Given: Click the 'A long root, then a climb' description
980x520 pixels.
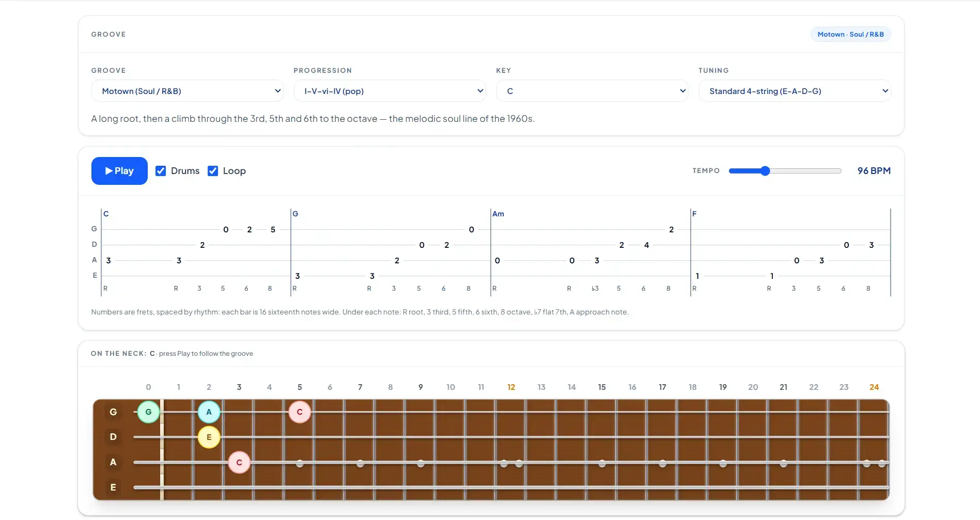Looking at the screenshot, I should (313, 119).
